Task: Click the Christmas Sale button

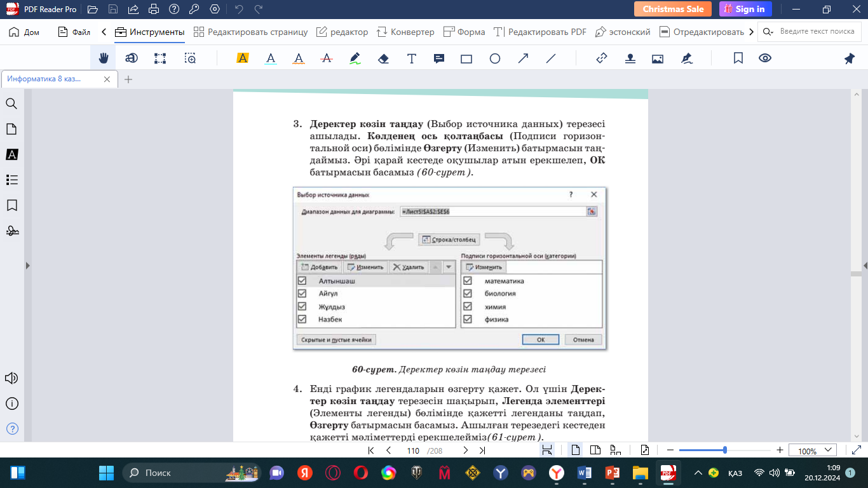Action: tap(673, 9)
